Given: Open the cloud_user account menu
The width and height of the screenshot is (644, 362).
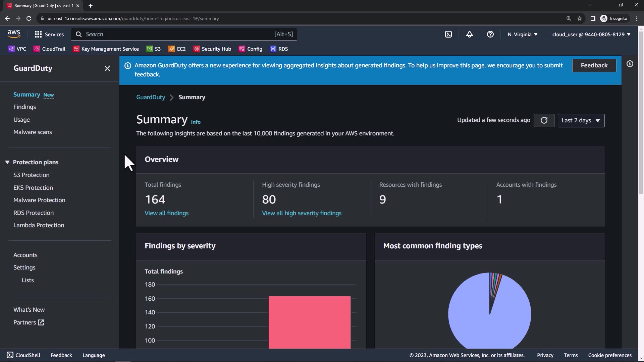Looking at the screenshot, I should click(591, 34).
